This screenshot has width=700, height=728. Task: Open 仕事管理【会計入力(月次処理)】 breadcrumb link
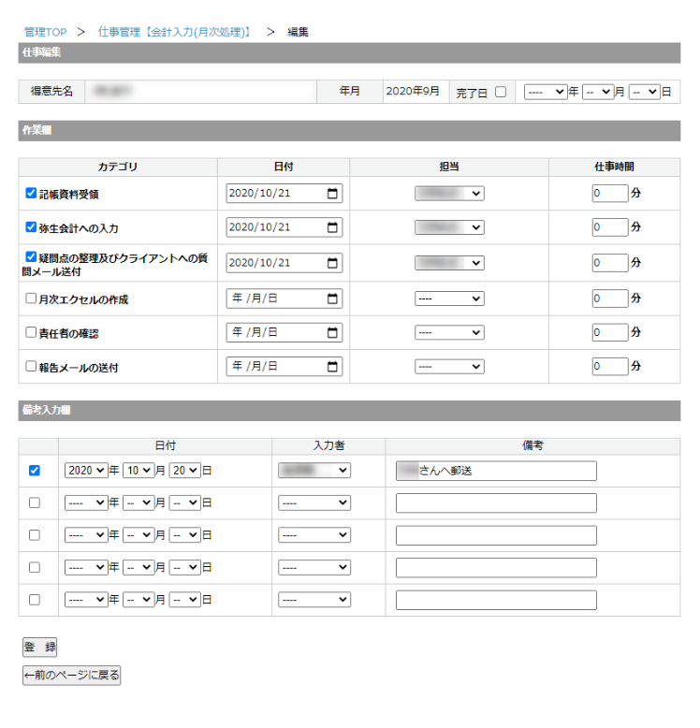(x=174, y=32)
